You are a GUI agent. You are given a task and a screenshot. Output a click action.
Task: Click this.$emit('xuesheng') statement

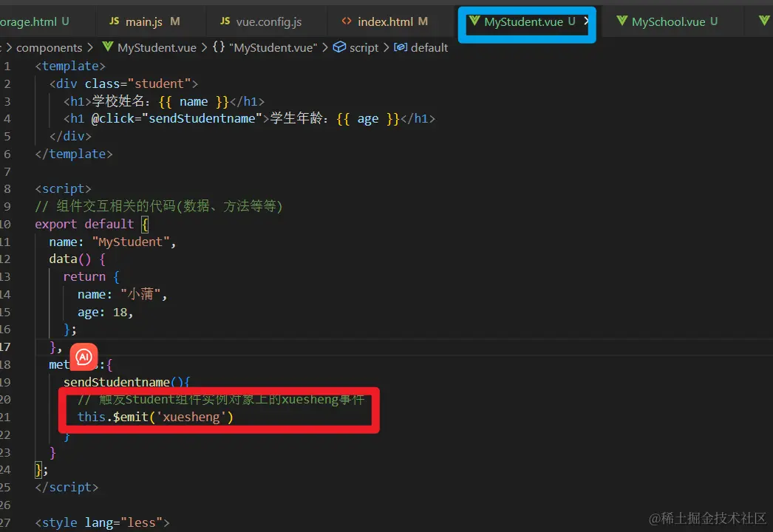pos(155,417)
